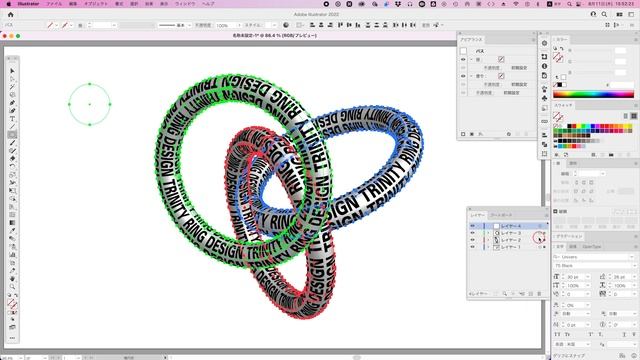This screenshot has width=640, height=360.
Task: Select the Hand tool
Action: pos(12,279)
